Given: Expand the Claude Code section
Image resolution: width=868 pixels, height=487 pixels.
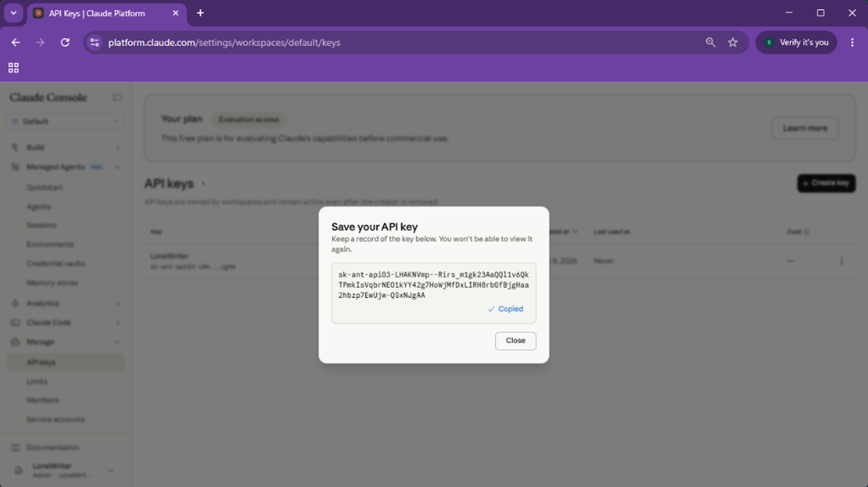Looking at the screenshot, I should (65, 323).
